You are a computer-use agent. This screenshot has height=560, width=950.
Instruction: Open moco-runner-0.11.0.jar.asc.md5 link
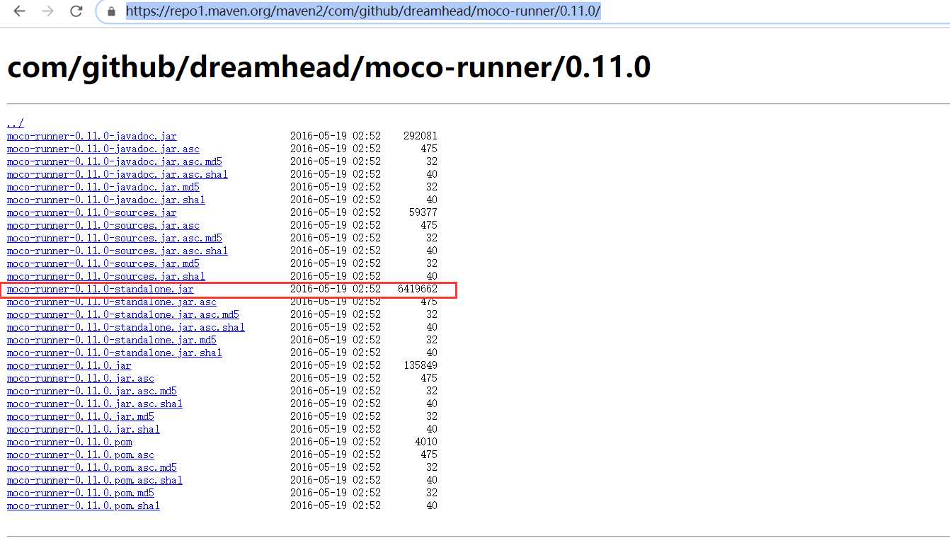coord(92,391)
